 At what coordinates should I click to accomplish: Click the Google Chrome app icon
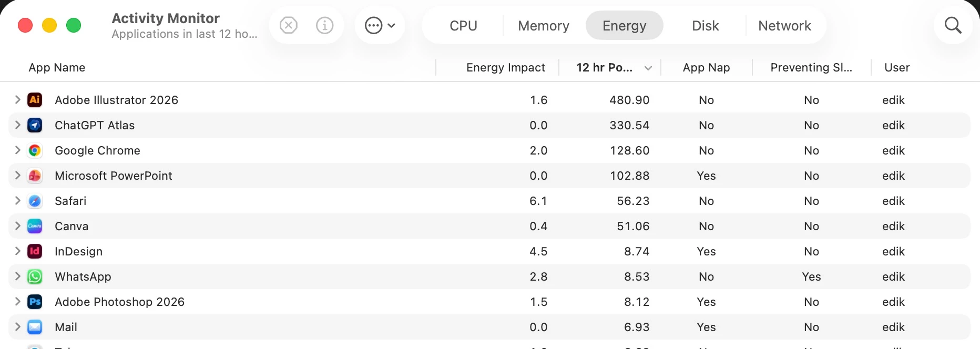[x=35, y=150]
